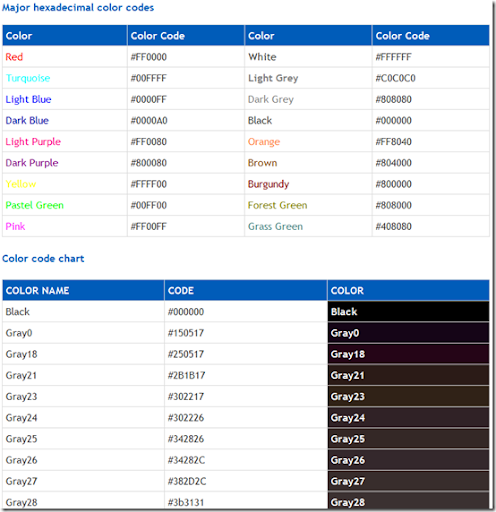Click the 'Color code chart' heading
This screenshot has height=512, width=496.
43,259
